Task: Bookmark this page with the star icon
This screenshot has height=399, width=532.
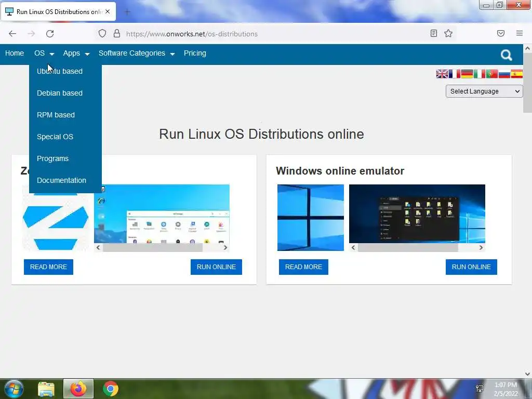Action: pyautogui.click(x=448, y=33)
